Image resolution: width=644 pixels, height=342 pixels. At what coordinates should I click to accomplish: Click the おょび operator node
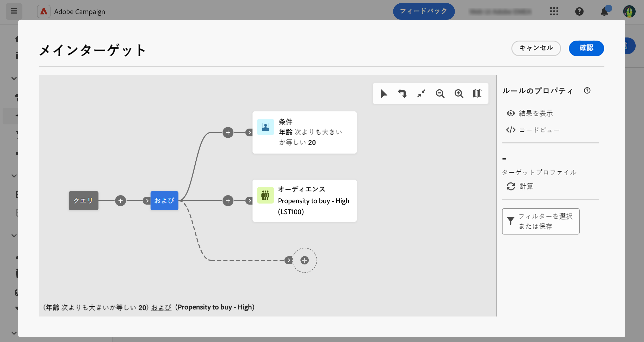tap(164, 201)
